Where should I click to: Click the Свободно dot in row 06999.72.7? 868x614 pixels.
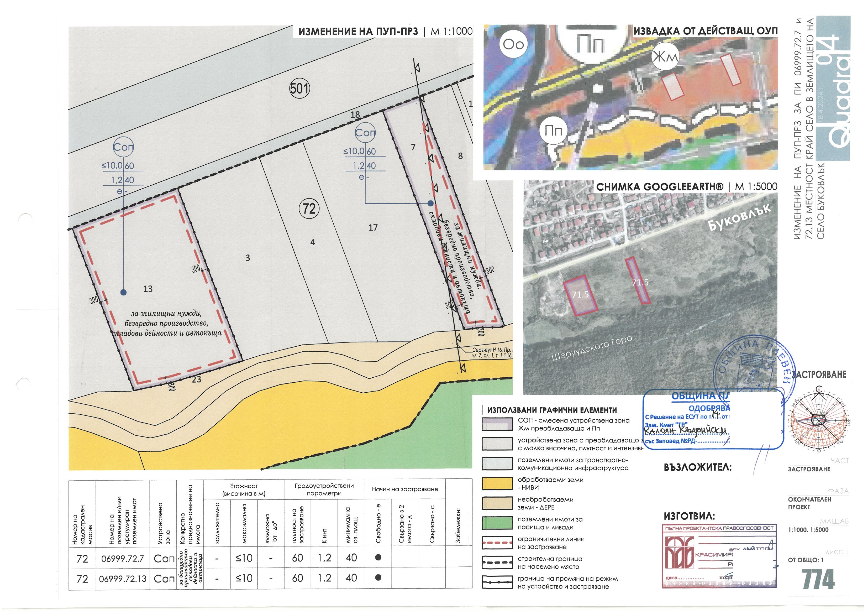[378, 557]
